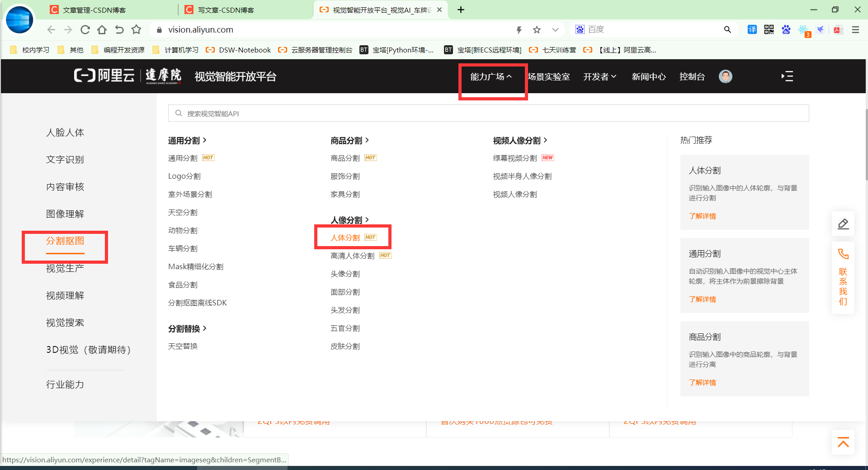Reload the page with the refresh icon
868x470 pixels.
(x=85, y=30)
